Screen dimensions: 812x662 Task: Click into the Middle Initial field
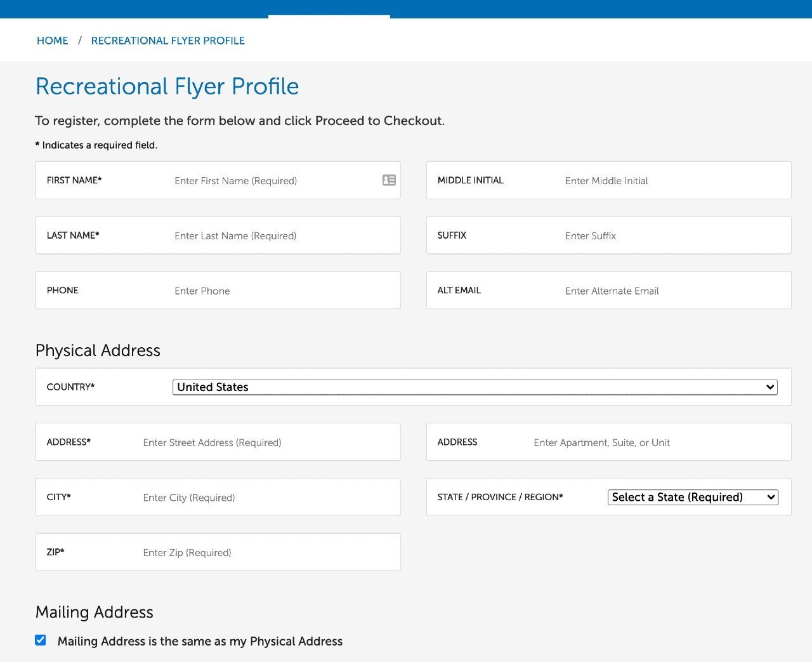(x=672, y=181)
